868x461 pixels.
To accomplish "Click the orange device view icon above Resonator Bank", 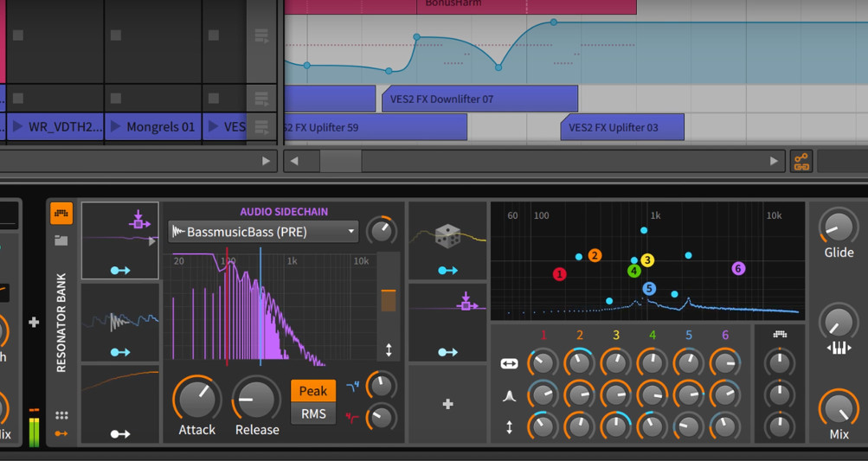I will click(61, 213).
